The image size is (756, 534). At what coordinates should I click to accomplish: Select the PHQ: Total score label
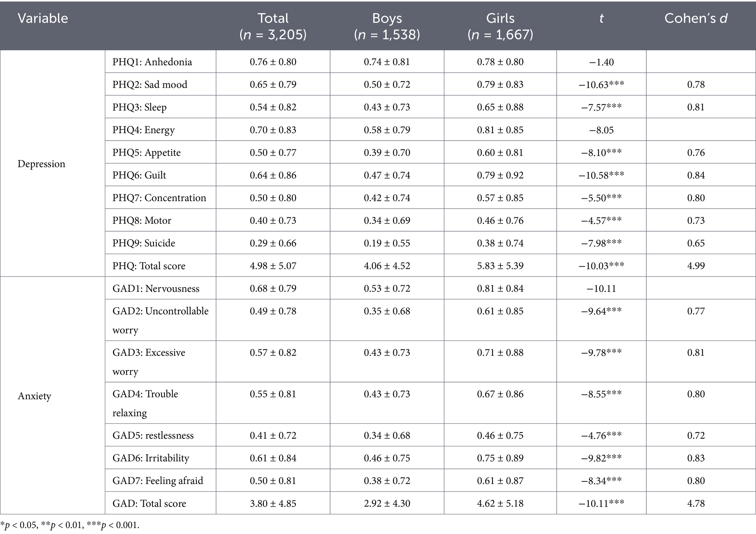pos(149,266)
